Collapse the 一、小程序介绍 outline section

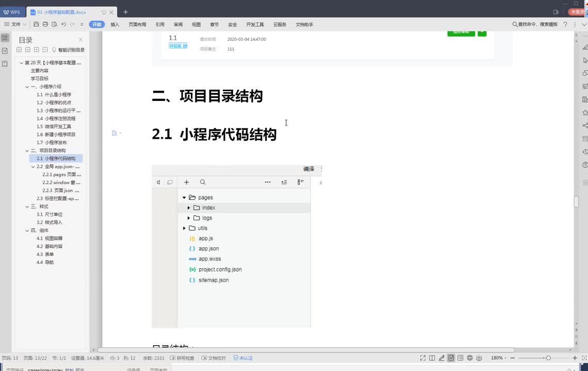27,87
